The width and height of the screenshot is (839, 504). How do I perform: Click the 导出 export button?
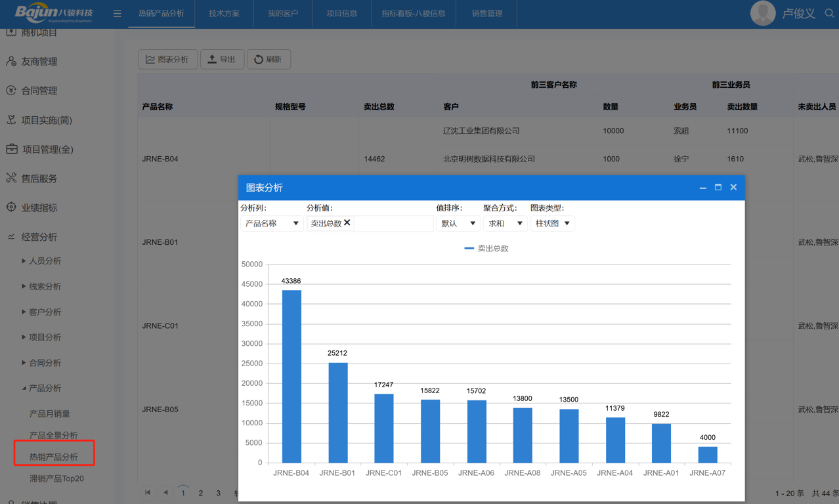click(222, 59)
